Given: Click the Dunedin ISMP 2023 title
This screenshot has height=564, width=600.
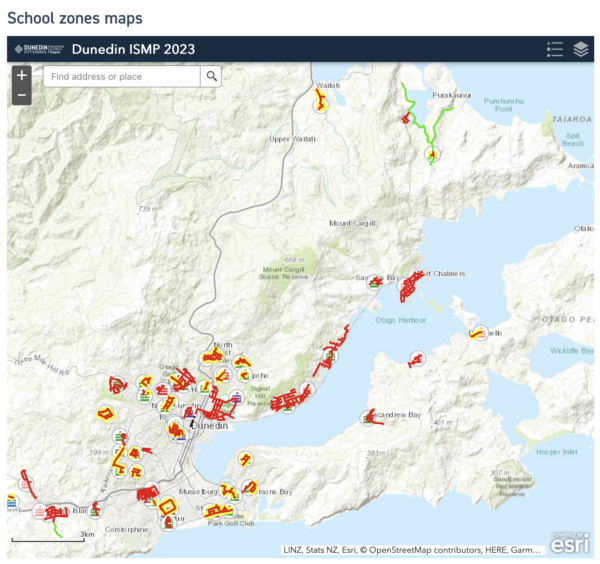Looking at the screenshot, I should coord(133,49).
